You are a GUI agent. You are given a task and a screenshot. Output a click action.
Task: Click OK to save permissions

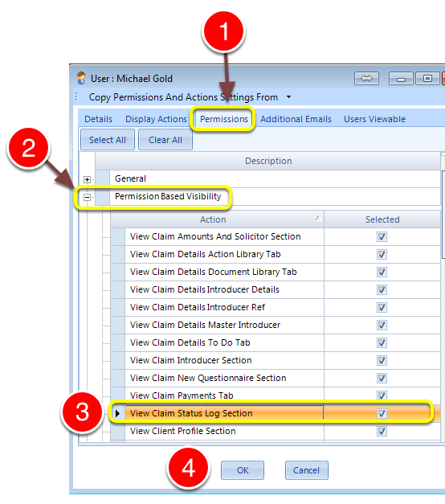pyautogui.click(x=243, y=470)
